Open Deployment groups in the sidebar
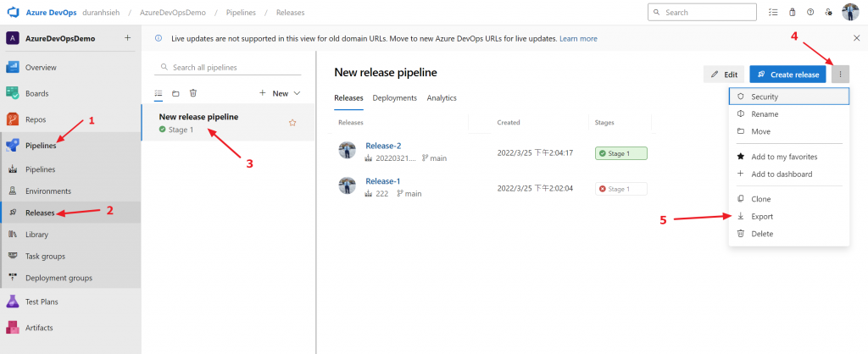 point(70,278)
